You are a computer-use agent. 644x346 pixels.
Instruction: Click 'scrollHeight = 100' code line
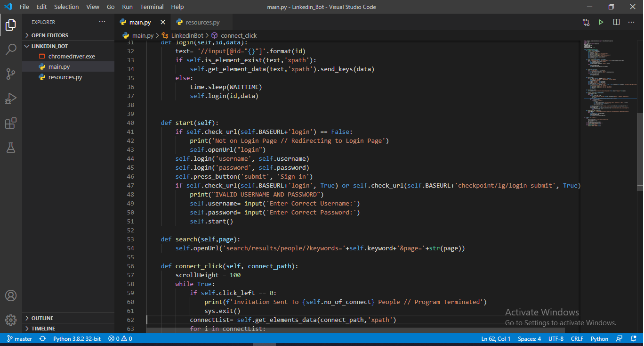point(208,275)
